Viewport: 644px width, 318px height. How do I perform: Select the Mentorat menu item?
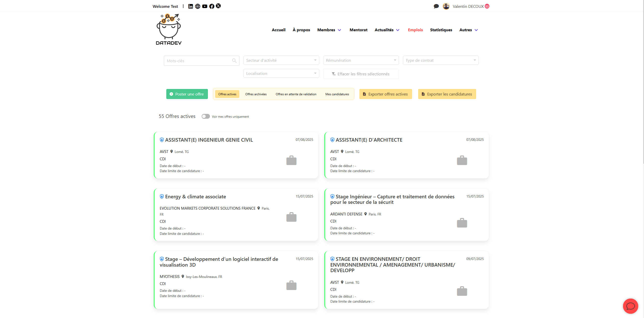click(x=358, y=30)
